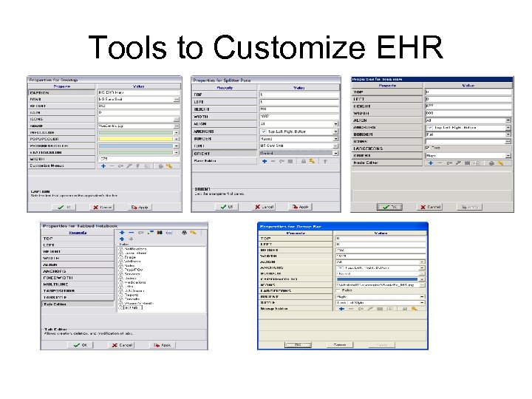Select the Medications radio item in Tabbed Notebook list
This screenshot has height=399, width=532.
click(120, 282)
